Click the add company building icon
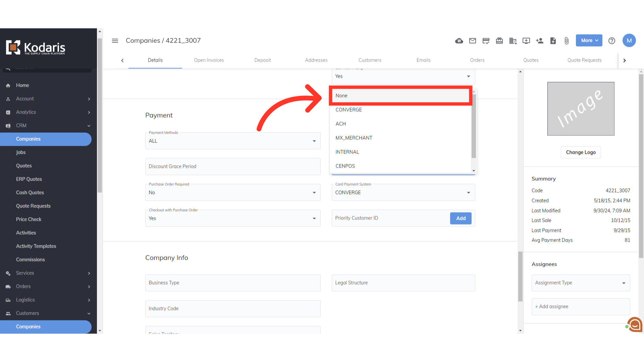The image size is (644, 362). tap(513, 41)
